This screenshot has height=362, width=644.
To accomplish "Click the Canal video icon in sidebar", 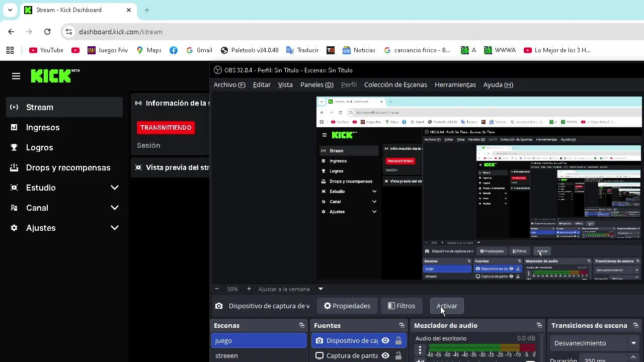I will pos(14,208).
